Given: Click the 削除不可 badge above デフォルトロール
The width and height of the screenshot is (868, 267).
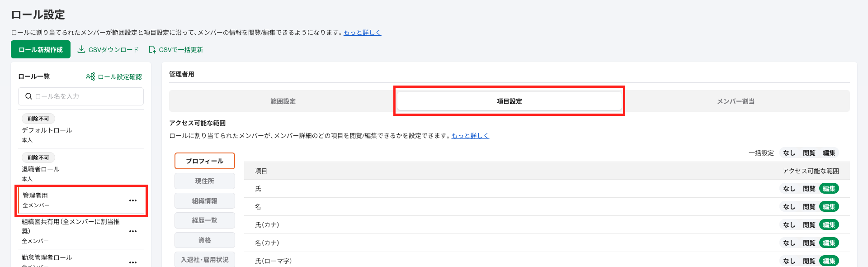Looking at the screenshot, I should pos(38,119).
